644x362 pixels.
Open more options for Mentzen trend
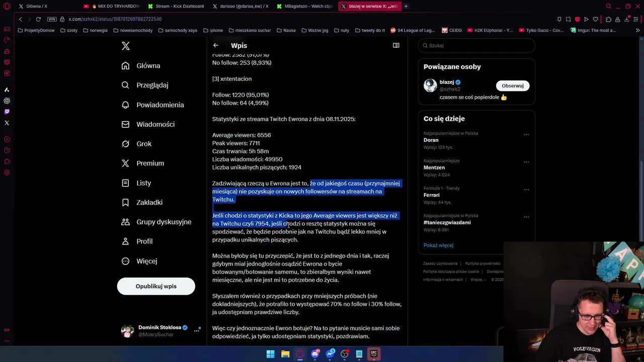[526, 162]
